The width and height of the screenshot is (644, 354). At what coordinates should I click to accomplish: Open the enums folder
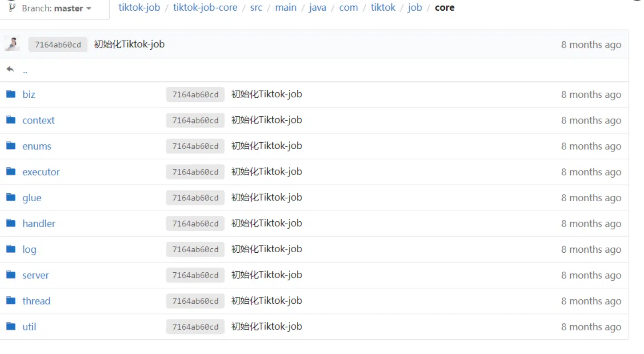tap(37, 146)
